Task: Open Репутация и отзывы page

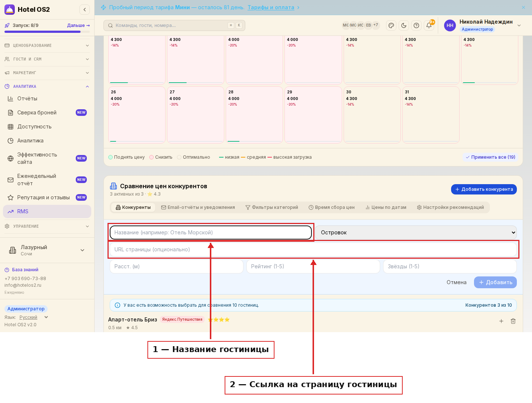Action: click(x=47, y=197)
